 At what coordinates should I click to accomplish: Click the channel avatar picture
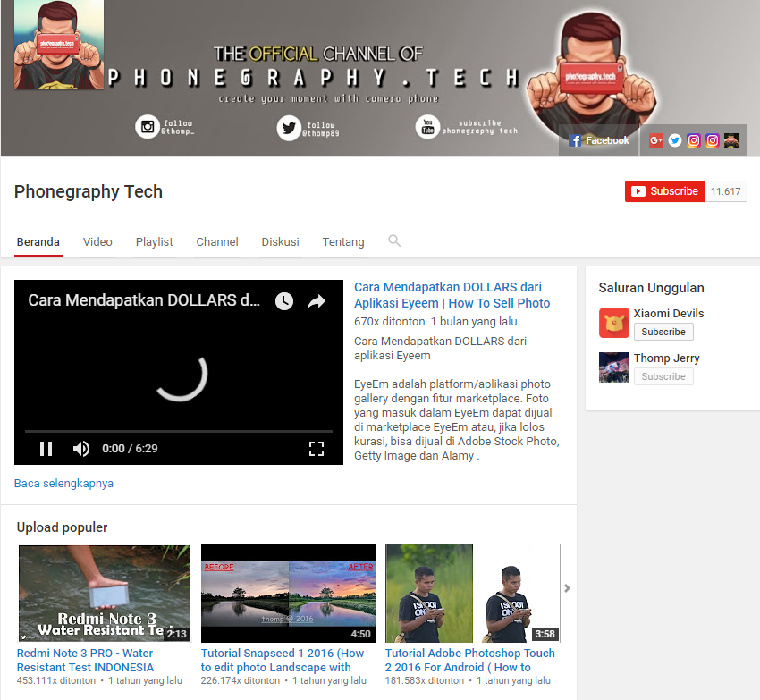(x=59, y=45)
